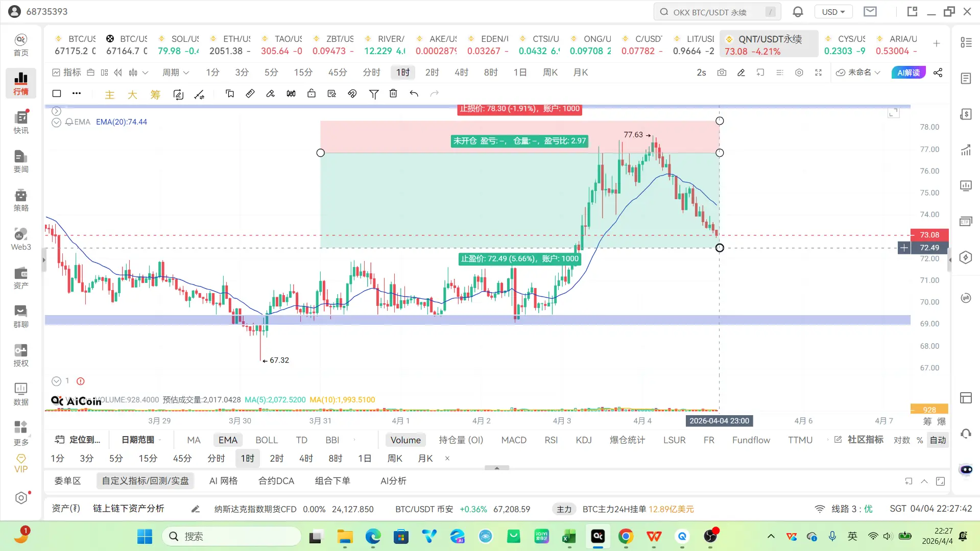Select the ruler measurement tool
The image size is (980, 551).
click(x=250, y=93)
